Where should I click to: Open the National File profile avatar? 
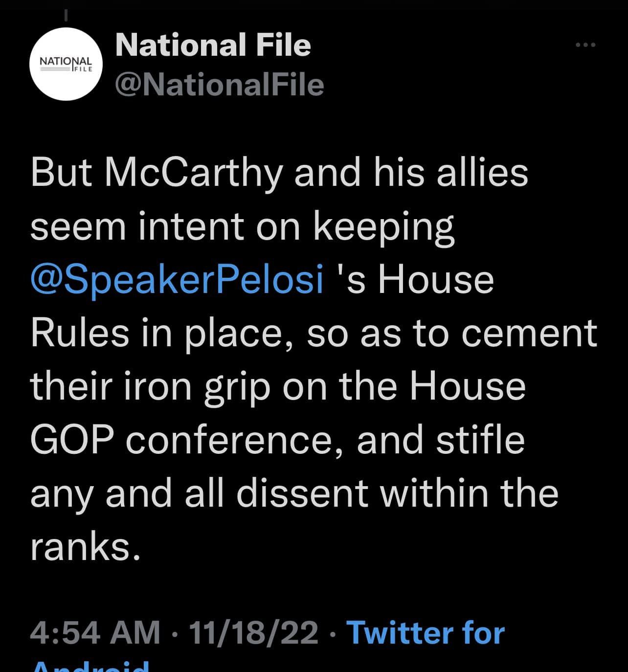[67, 65]
